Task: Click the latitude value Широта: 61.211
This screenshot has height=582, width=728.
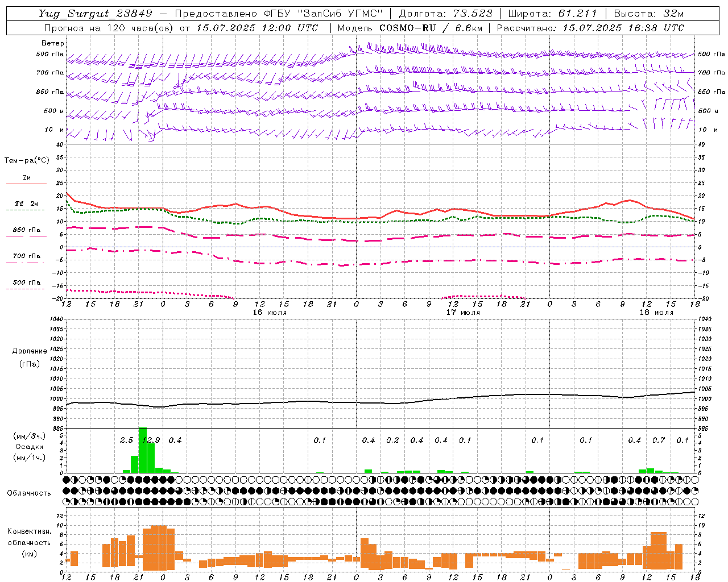Action: [x=552, y=14]
